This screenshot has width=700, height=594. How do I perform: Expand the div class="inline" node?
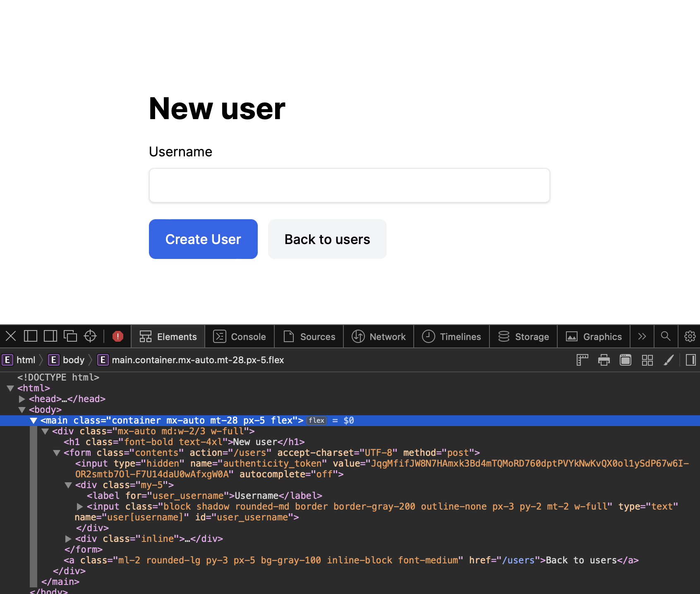pos(68,539)
